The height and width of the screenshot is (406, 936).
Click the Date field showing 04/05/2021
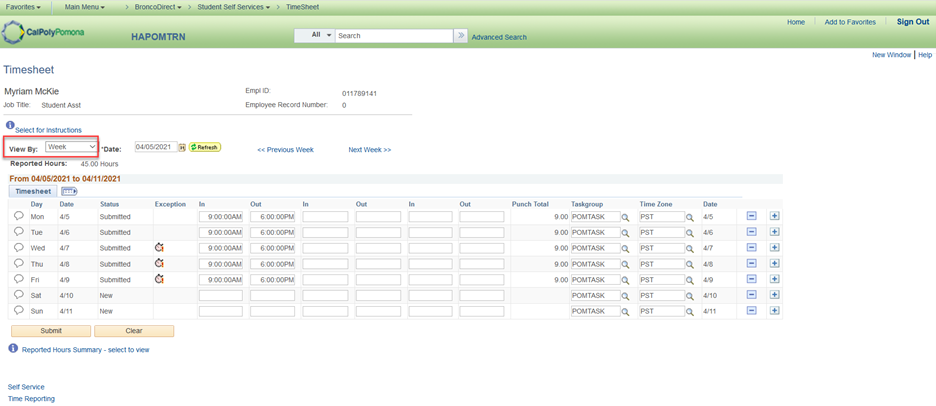[156, 147]
